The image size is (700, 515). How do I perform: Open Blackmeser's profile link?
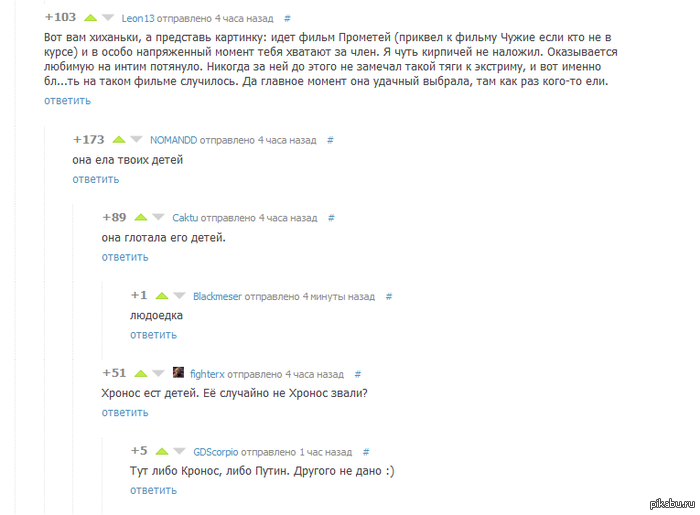coord(217,296)
